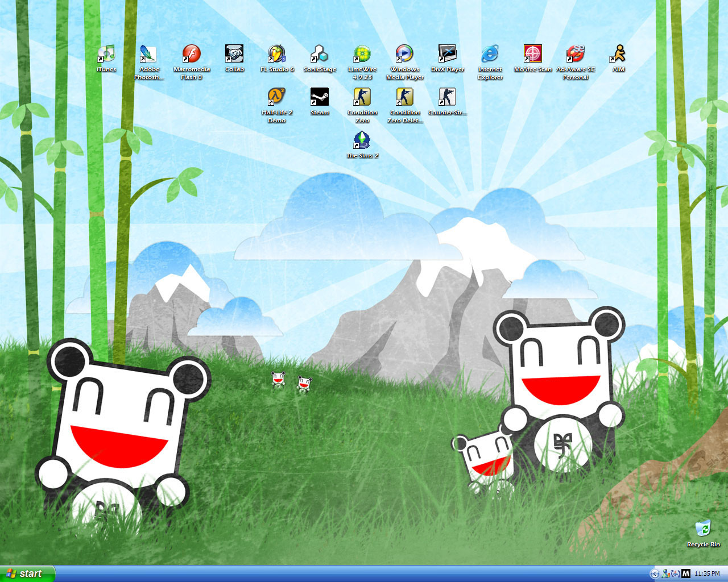728x582 pixels.
Task: Select the Counter-Strike shortcut icon
Action: click(x=448, y=97)
